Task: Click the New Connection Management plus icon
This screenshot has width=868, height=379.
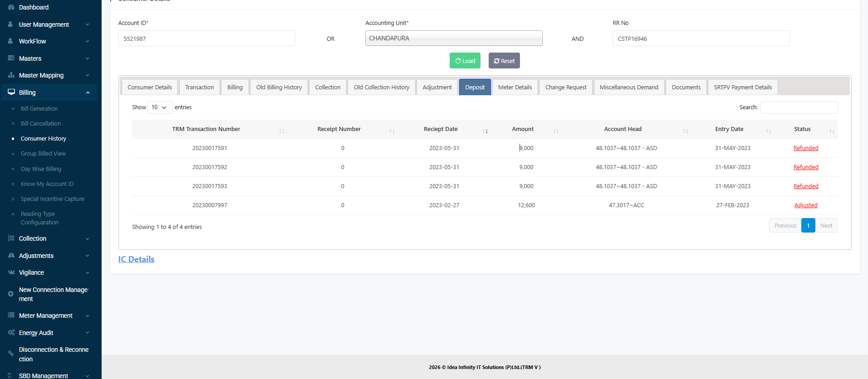Action: point(11,294)
